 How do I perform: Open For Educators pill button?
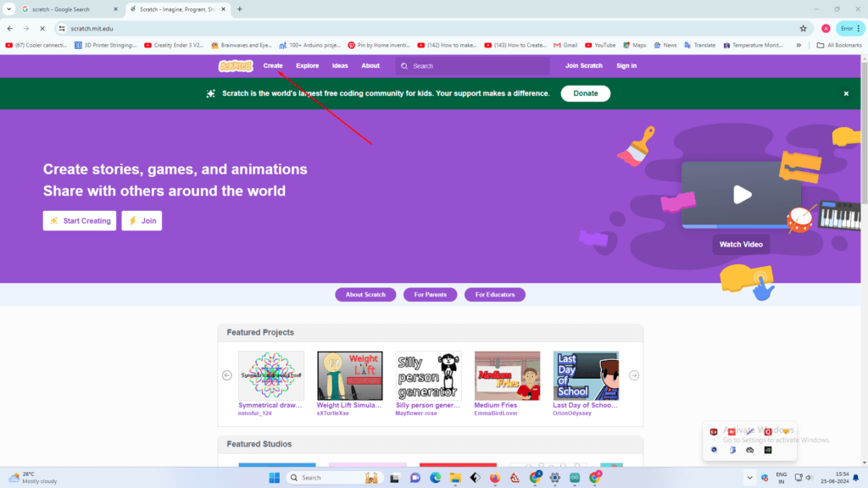495,294
